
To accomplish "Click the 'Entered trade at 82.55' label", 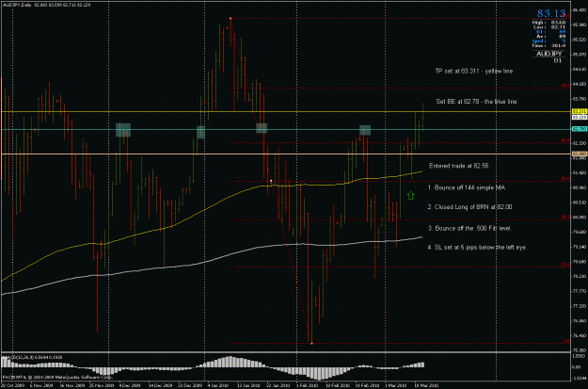I will 458,166.
